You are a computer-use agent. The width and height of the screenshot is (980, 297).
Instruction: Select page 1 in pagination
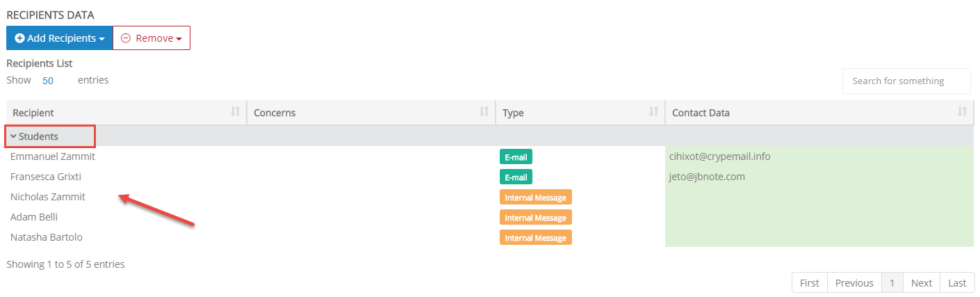(892, 282)
